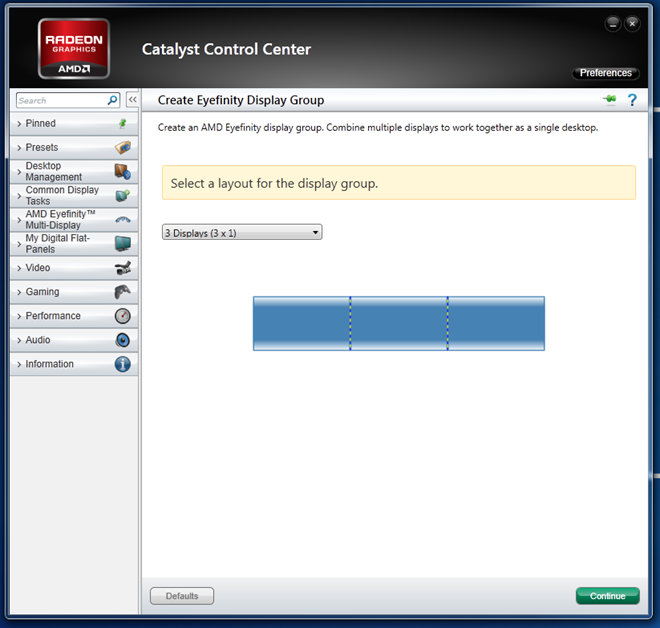Click the 'Create Eyefinity Display Group' heading

point(241,100)
